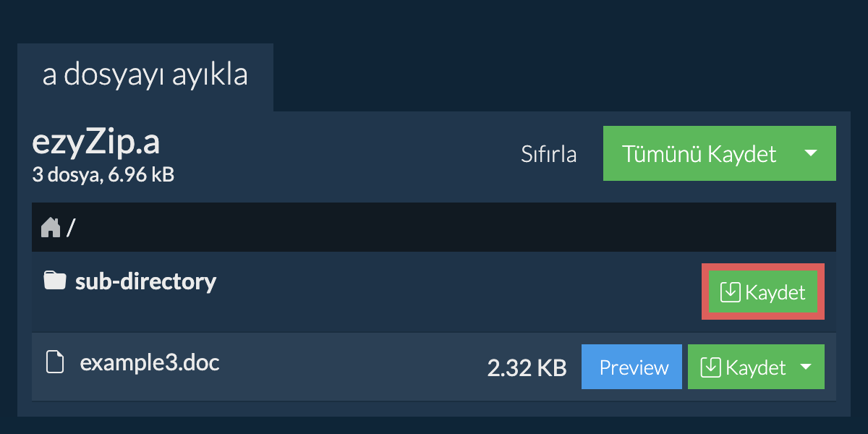The image size is (868, 434).
Task: Click the root slash in the breadcrumb
Action: [71, 229]
